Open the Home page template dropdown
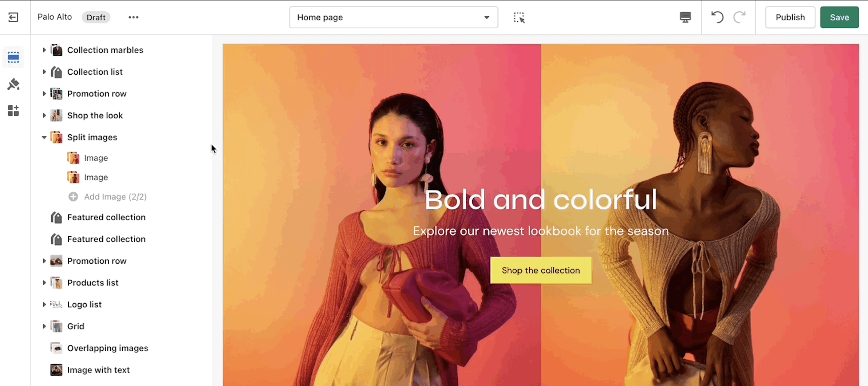868x386 pixels. 394,17
